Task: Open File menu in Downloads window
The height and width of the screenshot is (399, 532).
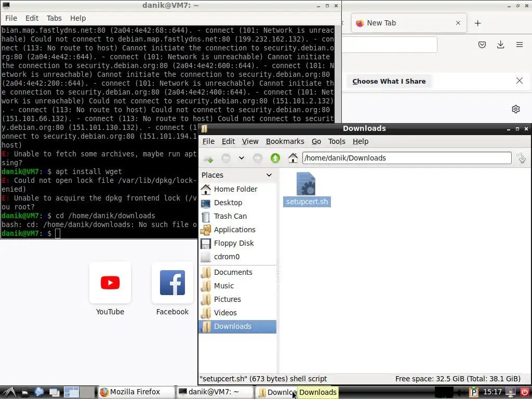Action: coord(208,141)
